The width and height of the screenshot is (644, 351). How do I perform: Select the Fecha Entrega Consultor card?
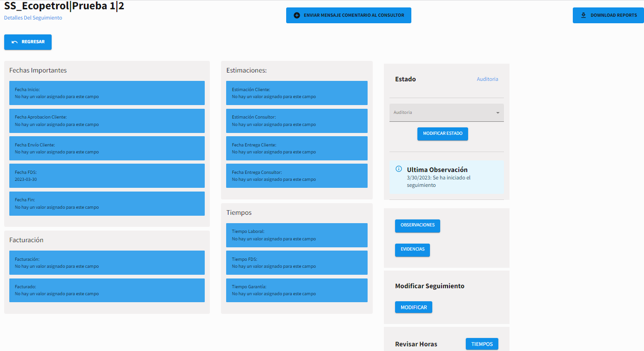pyautogui.click(x=297, y=176)
